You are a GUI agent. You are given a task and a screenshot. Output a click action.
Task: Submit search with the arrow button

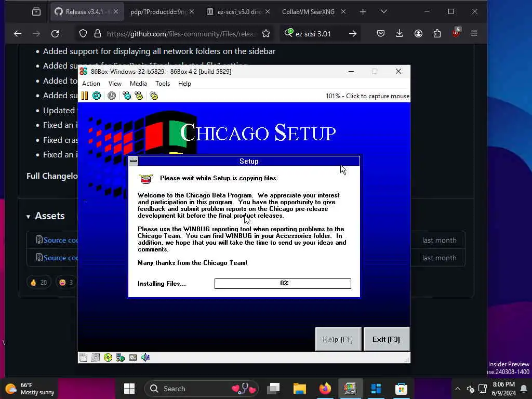(x=353, y=34)
